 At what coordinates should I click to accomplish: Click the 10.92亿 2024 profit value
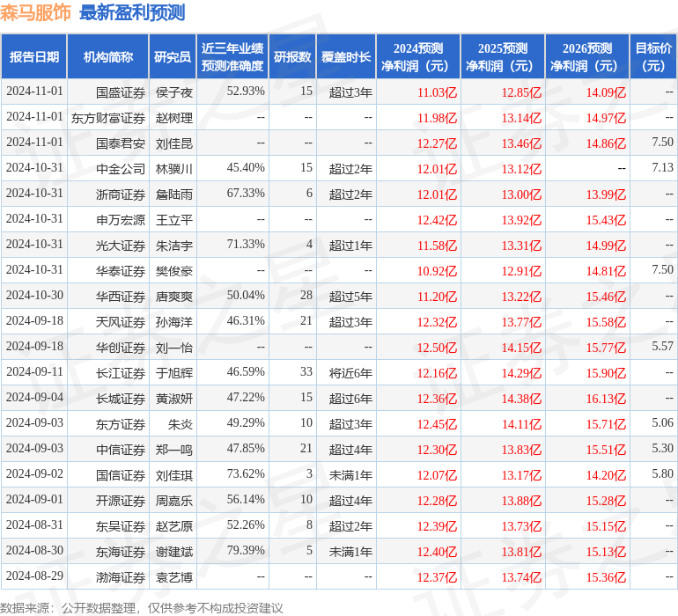(x=437, y=271)
